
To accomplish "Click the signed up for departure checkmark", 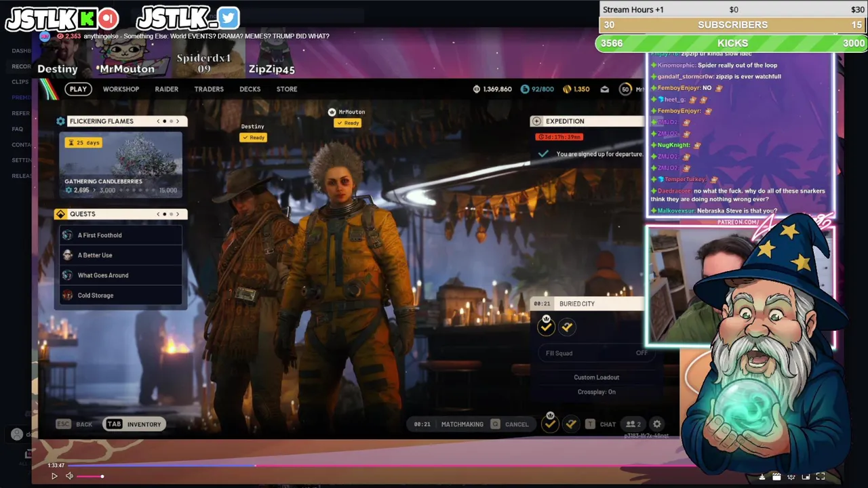I will pyautogui.click(x=543, y=155).
